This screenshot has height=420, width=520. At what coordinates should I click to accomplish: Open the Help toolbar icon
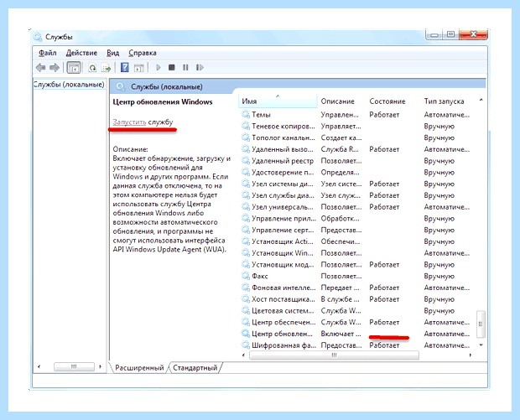pyautogui.click(x=124, y=68)
